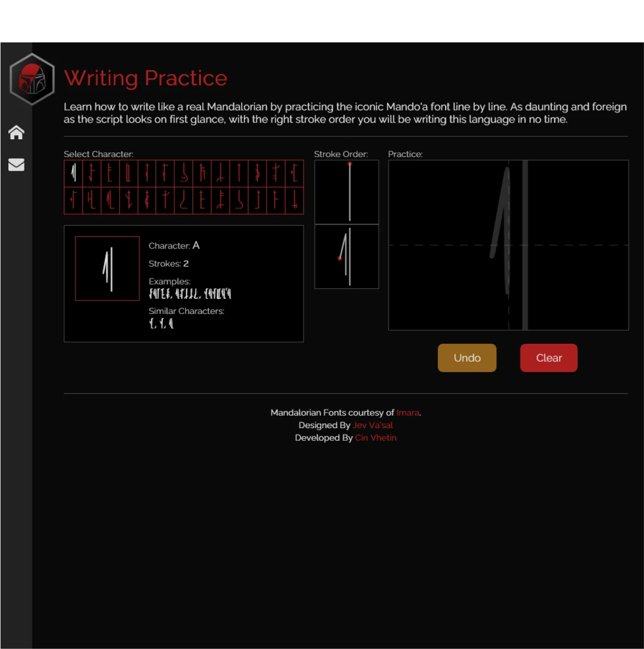Click the Undo button

pos(467,358)
